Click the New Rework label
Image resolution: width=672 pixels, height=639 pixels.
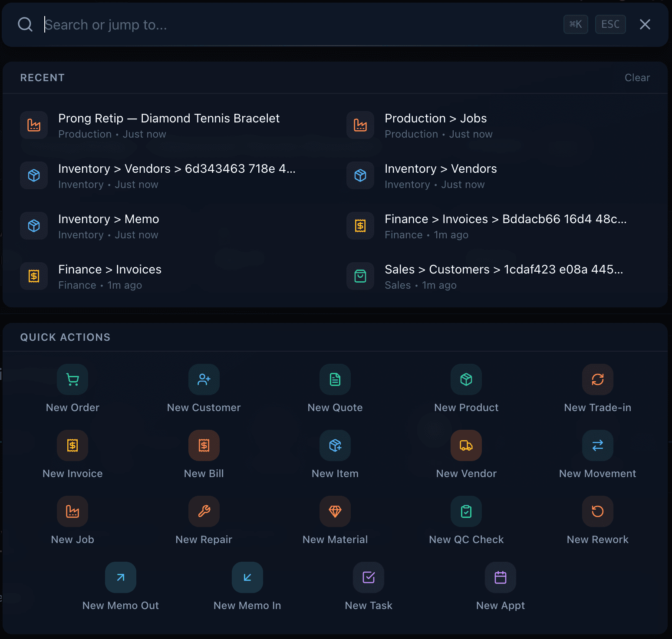(598, 540)
